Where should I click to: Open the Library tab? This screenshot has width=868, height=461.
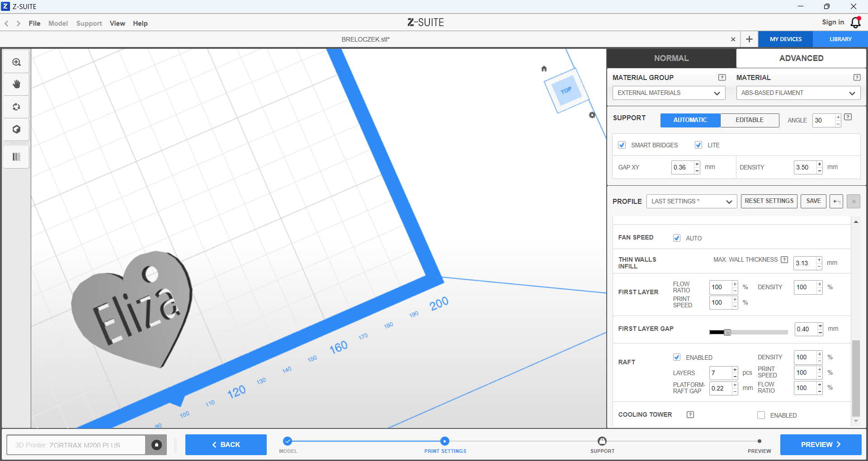[x=840, y=39]
